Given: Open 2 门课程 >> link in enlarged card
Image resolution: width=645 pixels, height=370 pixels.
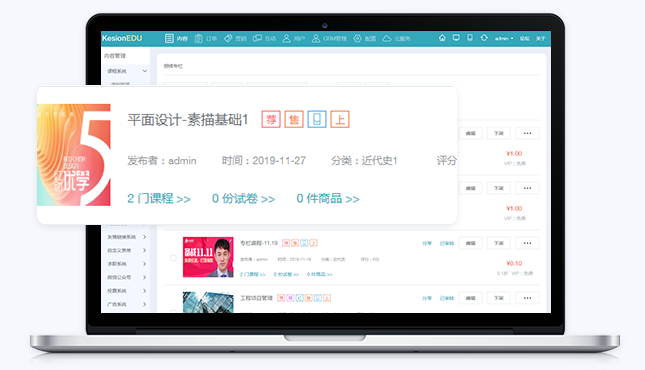Looking at the screenshot, I should click(x=159, y=199).
